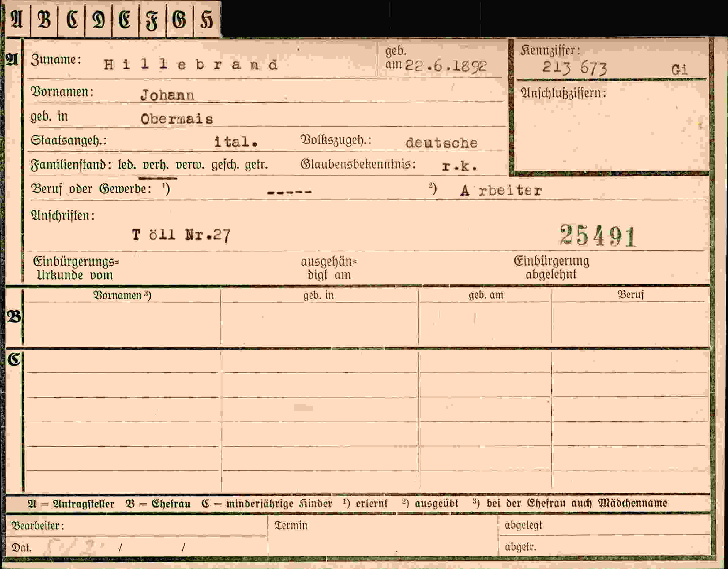
Task: Click the occupation 'Arbeiter'
Action: point(501,191)
